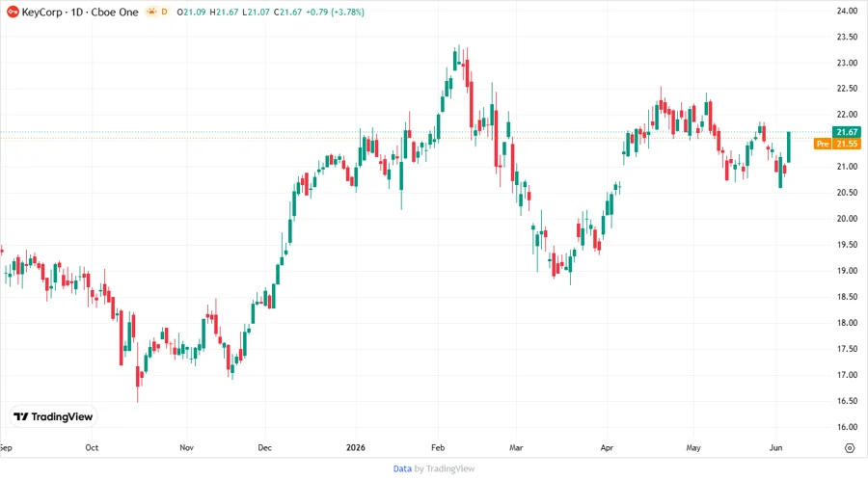Click the Oct label on time axis
868x480 pixels.
click(x=92, y=448)
